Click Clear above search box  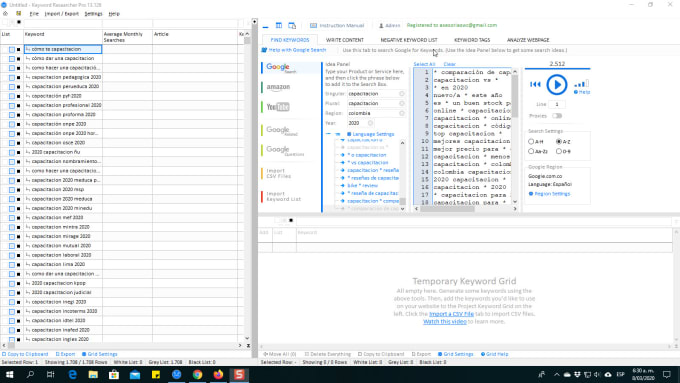pos(449,64)
